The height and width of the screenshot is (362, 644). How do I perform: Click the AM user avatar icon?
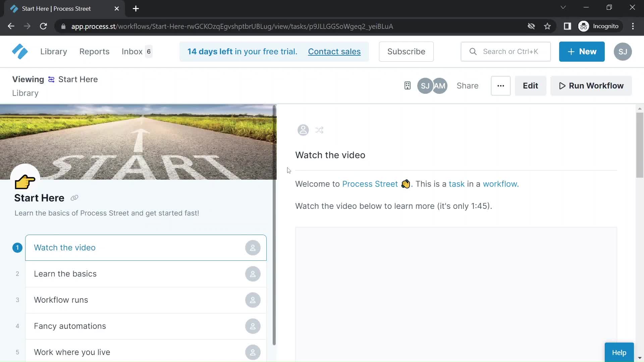click(439, 85)
